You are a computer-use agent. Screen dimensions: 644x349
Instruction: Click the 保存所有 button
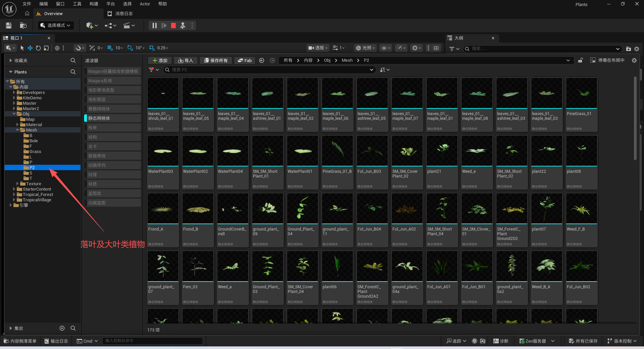click(x=216, y=60)
